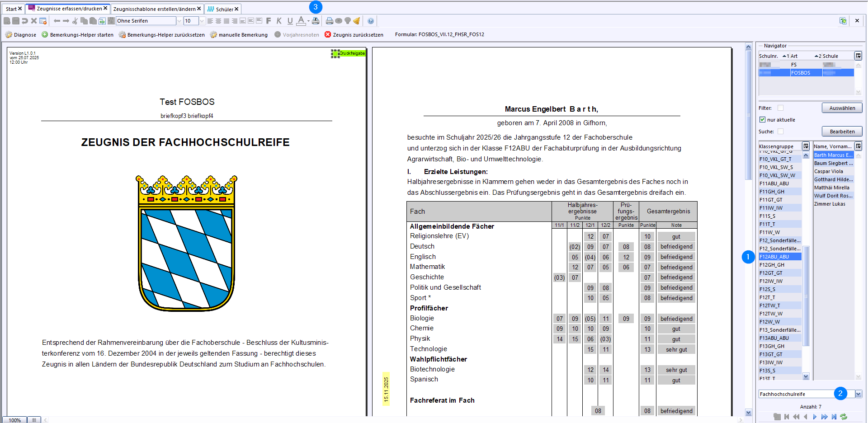Click the Auswählen button
Image resolution: width=868 pixels, height=423 pixels.
[x=842, y=108]
